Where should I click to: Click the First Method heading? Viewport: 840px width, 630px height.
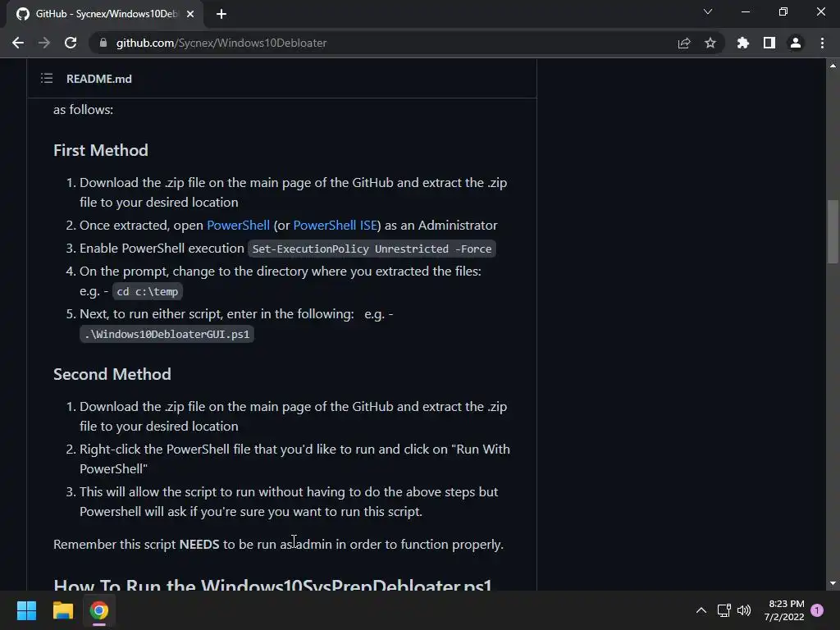101,151
